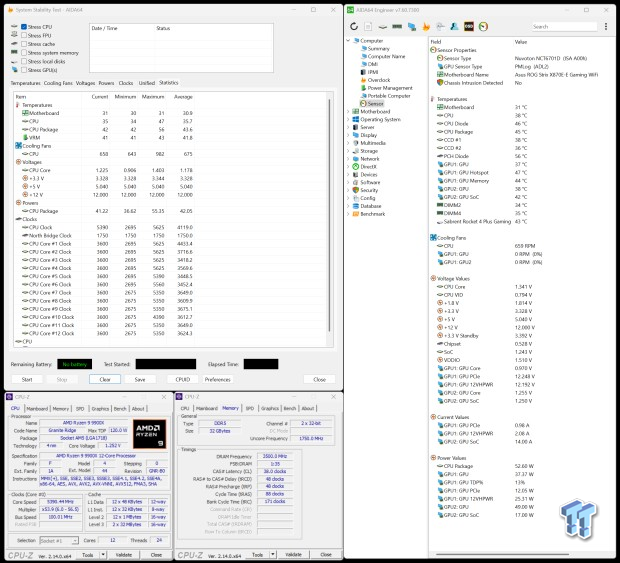Viewport: 620px width, 563px height.
Task: Click the Temperatures thermometer icon in Statistics table
Action: pyautogui.click(x=18, y=105)
